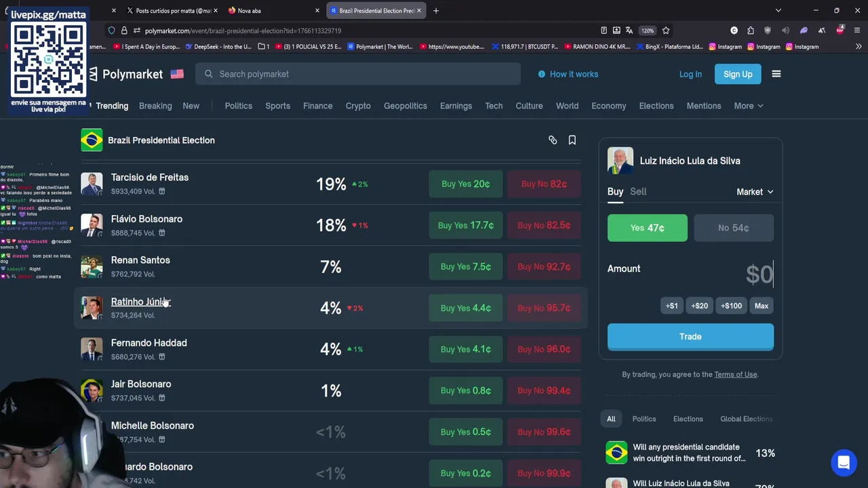Viewport: 868px width, 488px height.
Task: Filter related markets by All
Action: [x=611, y=419]
